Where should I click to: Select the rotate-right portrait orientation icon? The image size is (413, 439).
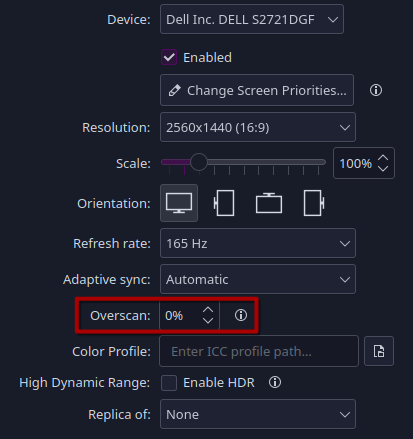pyautogui.click(x=314, y=203)
